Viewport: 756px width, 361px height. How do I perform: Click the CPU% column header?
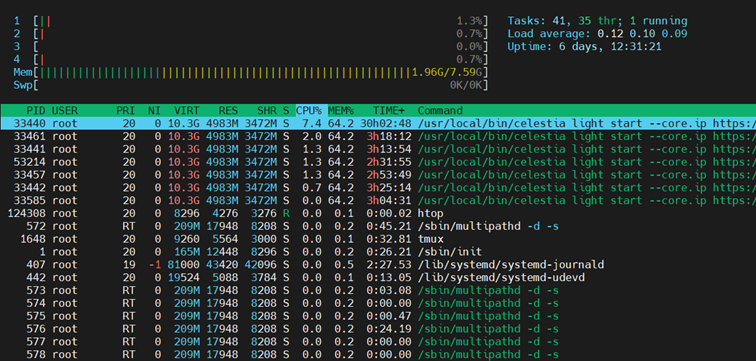pos(309,110)
